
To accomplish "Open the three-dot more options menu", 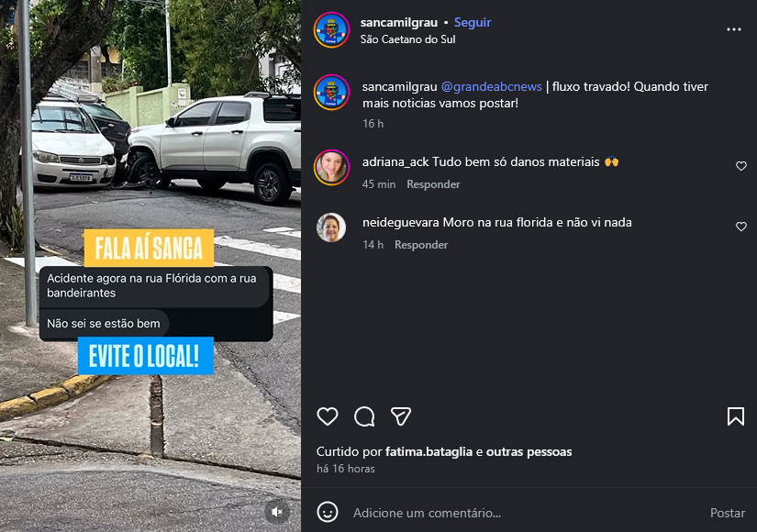I will tap(734, 29).
